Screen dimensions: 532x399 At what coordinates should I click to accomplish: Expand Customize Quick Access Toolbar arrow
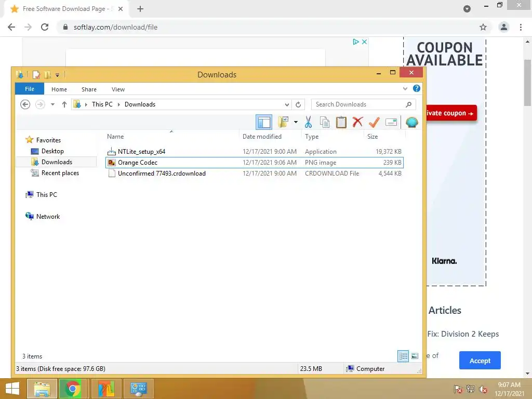click(x=57, y=75)
